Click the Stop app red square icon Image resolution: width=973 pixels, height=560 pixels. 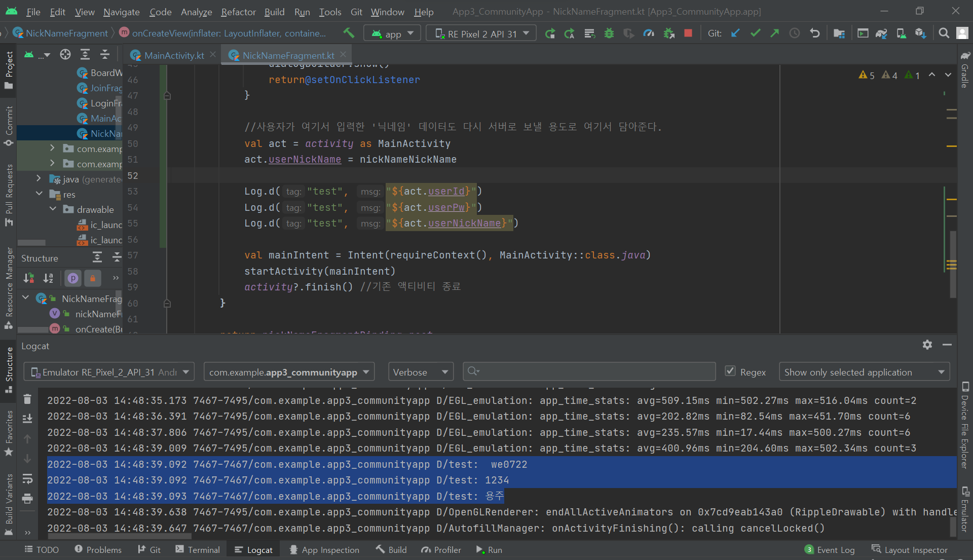click(688, 33)
